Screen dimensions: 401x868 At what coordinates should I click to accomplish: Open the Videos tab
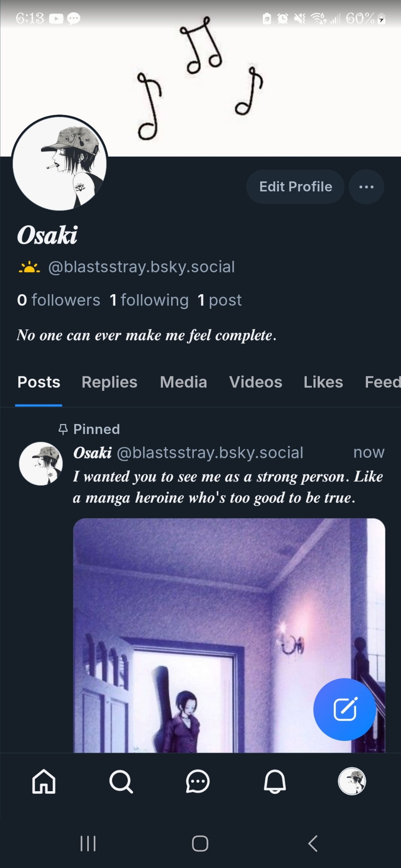[x=255, y=382]
